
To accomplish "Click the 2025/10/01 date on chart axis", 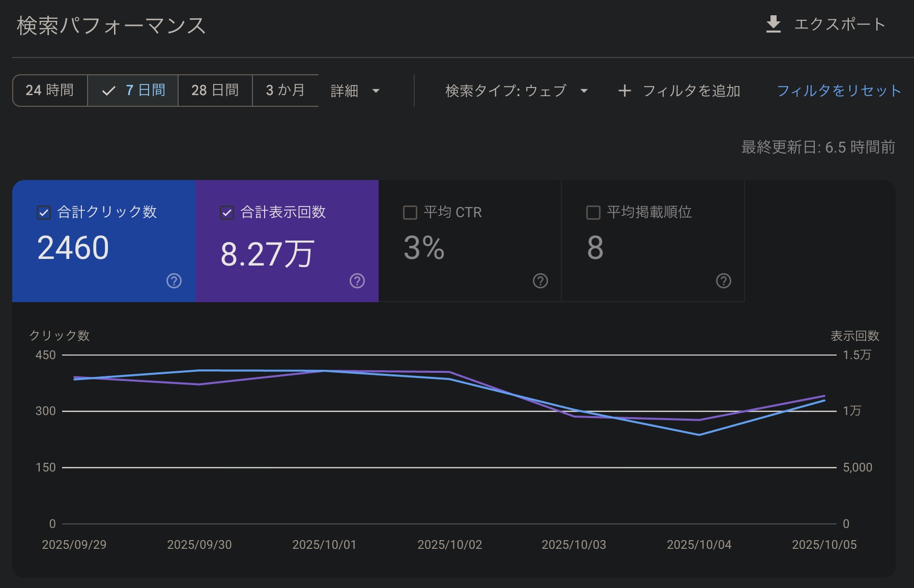I will [324, 545].
